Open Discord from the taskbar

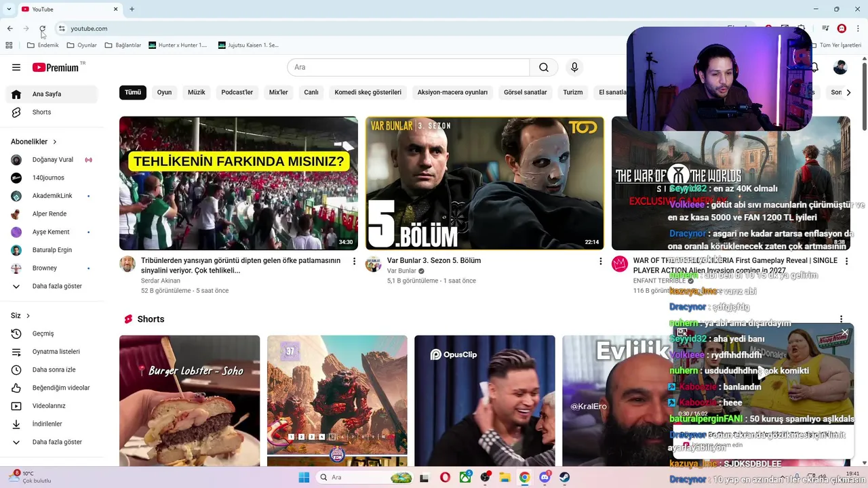[x=545, y=477]
